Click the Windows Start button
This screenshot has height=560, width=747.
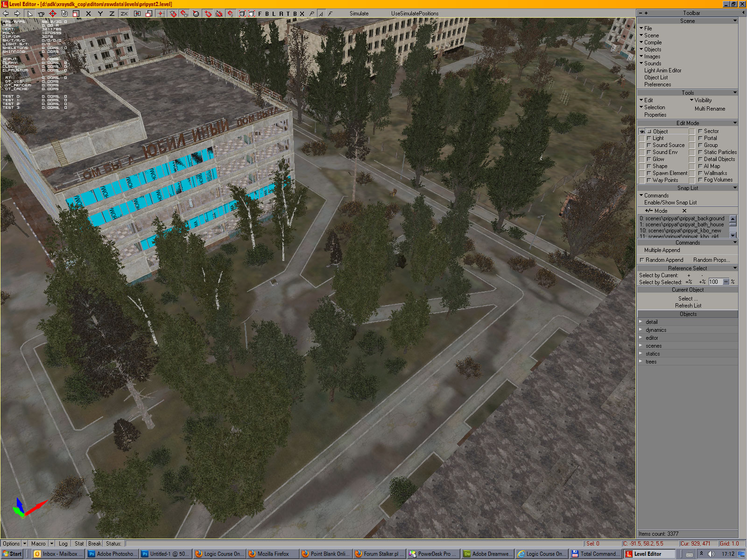(12, 554)
